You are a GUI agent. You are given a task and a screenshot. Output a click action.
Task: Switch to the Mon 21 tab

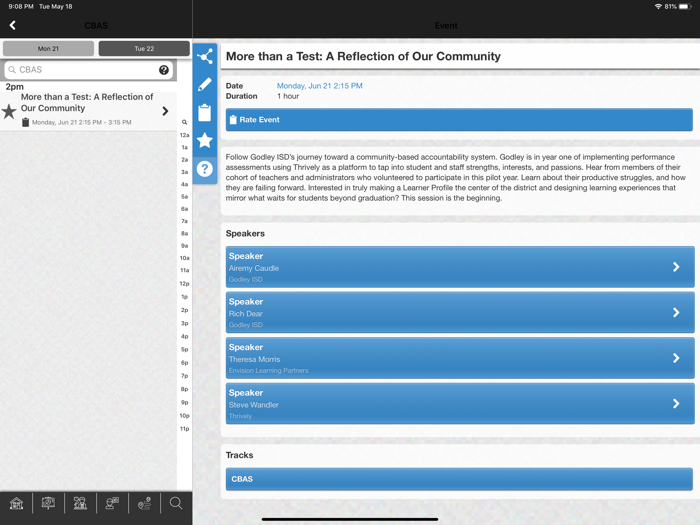pyautogui.click(x=48, y=49)
